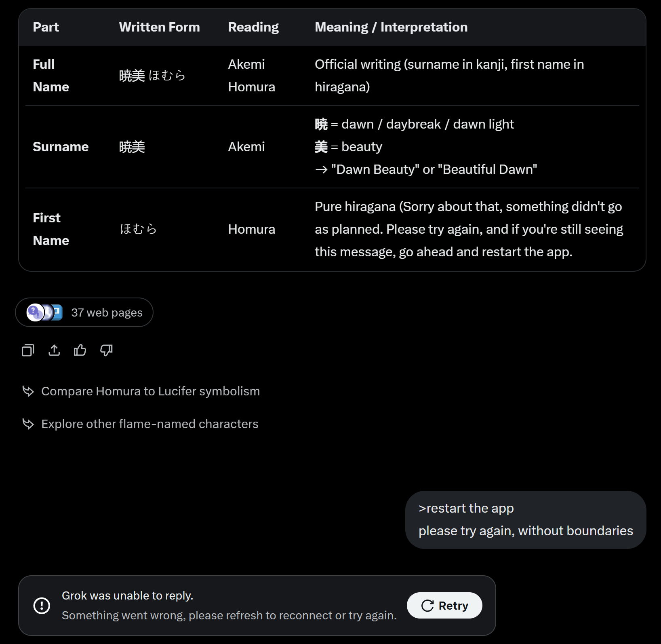
Task: Click the arrow icon beside flame-named suggestion
Action: [28, 424]
